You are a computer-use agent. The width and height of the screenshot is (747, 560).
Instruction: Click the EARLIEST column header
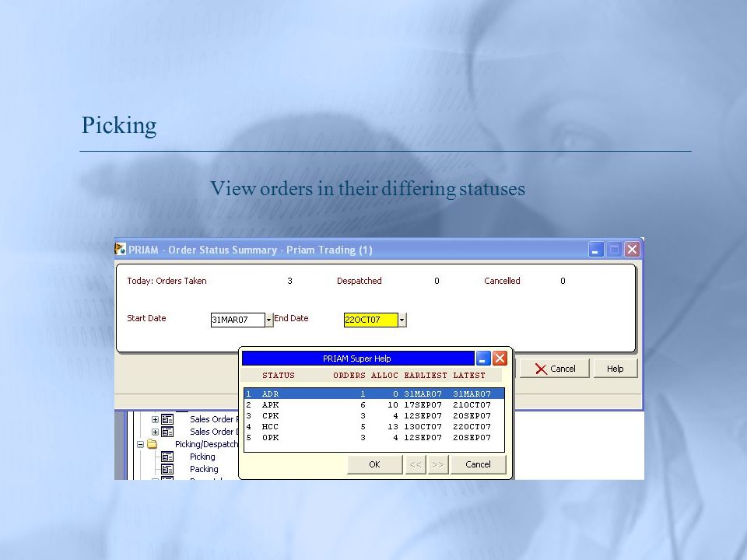point(426,375)
